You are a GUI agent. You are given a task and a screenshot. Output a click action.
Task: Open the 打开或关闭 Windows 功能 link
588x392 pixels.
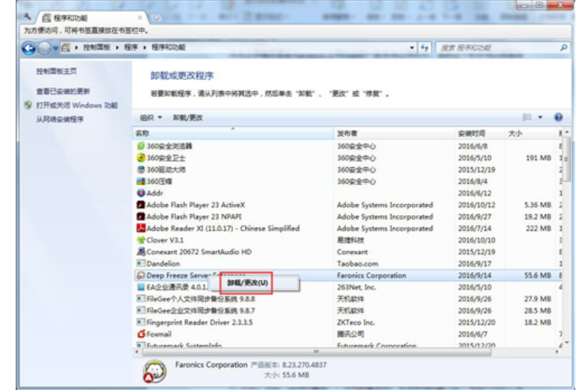click(77, 105)
